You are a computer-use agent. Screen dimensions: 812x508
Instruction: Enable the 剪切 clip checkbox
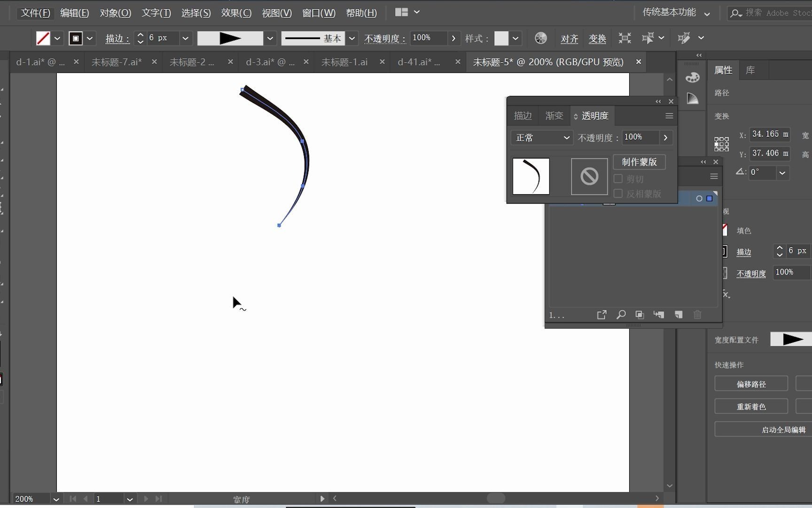click(618, 179)
